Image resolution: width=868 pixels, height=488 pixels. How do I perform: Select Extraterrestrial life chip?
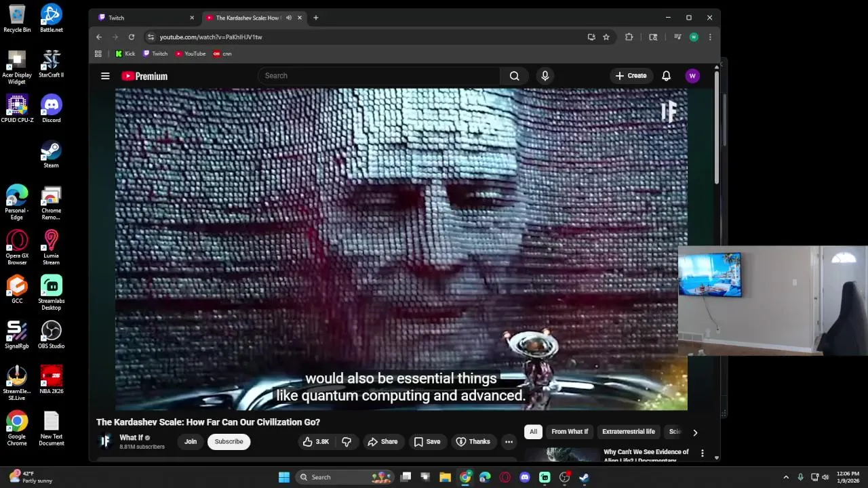click(x=629, y=432)
